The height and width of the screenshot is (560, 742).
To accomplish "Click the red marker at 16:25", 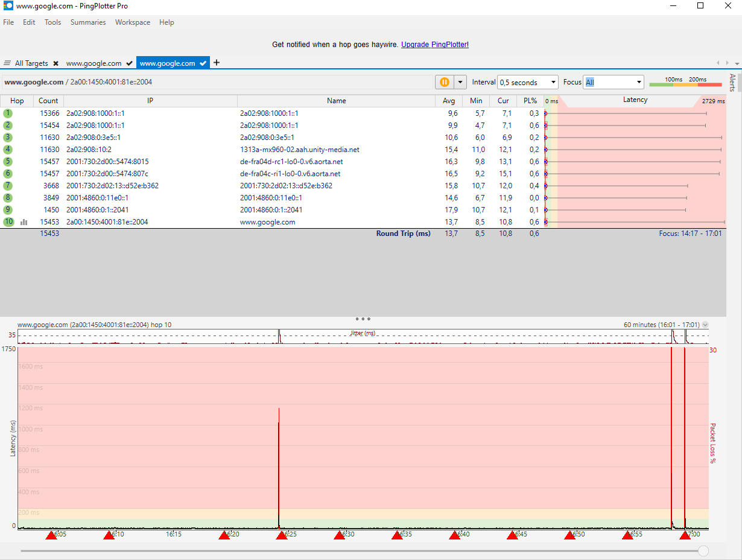I will coord(282,535).
